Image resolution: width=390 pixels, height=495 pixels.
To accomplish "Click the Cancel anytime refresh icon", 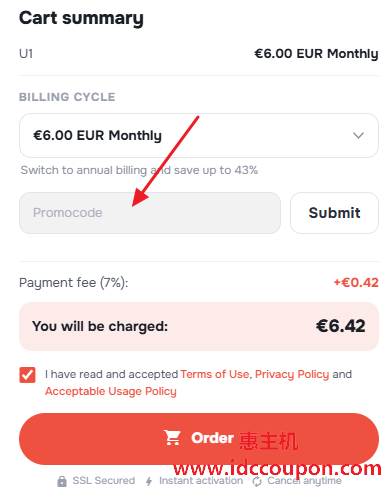I will coord(257,481).
